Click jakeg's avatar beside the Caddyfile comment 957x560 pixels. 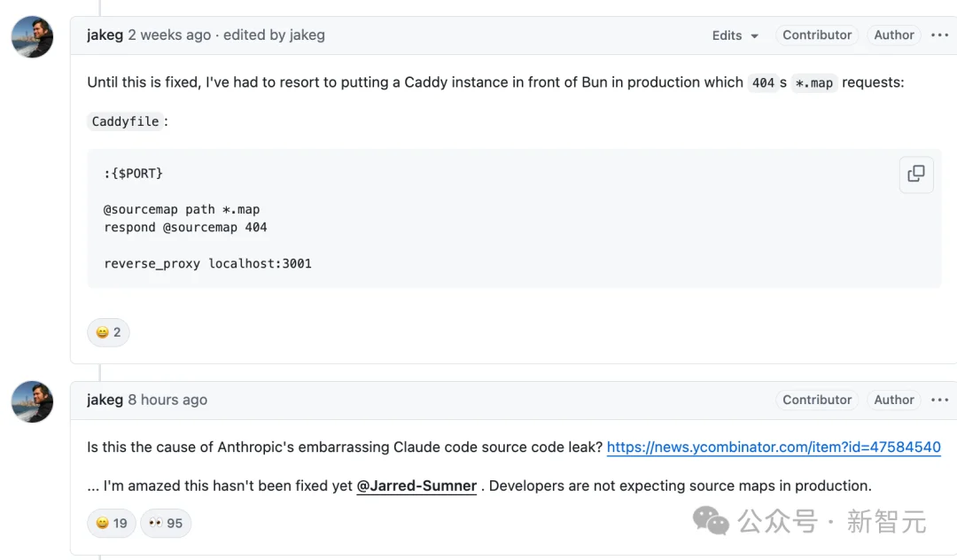click(x=32, y=37)
